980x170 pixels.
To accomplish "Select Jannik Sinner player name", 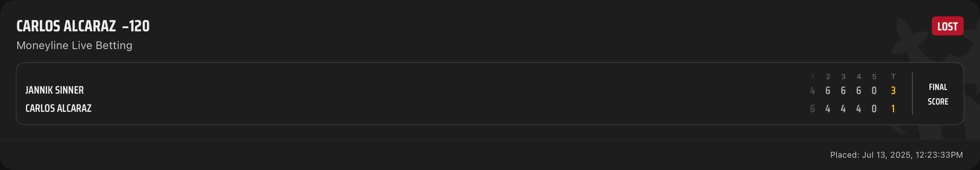I will [x=54, y=90].
